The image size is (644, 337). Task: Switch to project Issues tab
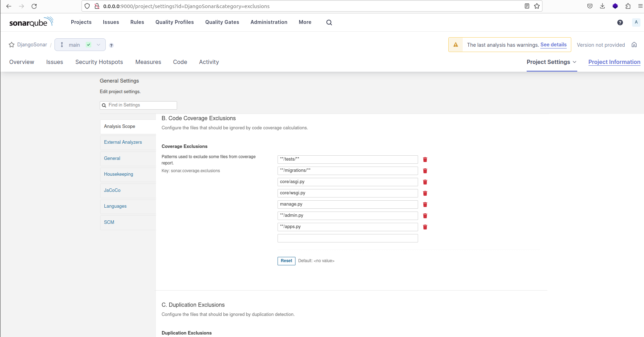tap(55, 62)
